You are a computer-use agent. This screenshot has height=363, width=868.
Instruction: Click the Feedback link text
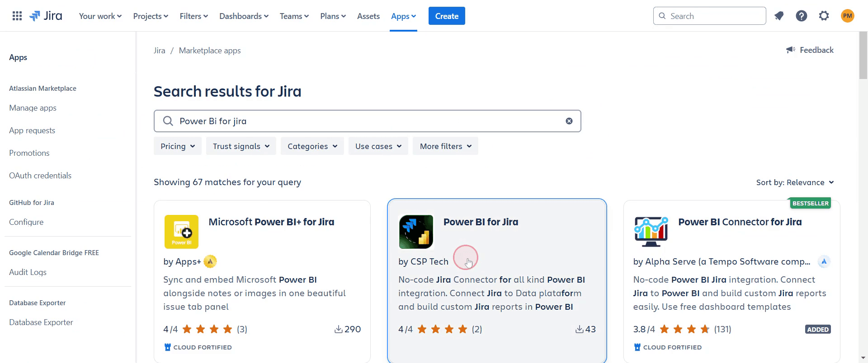tap(816, 50)
